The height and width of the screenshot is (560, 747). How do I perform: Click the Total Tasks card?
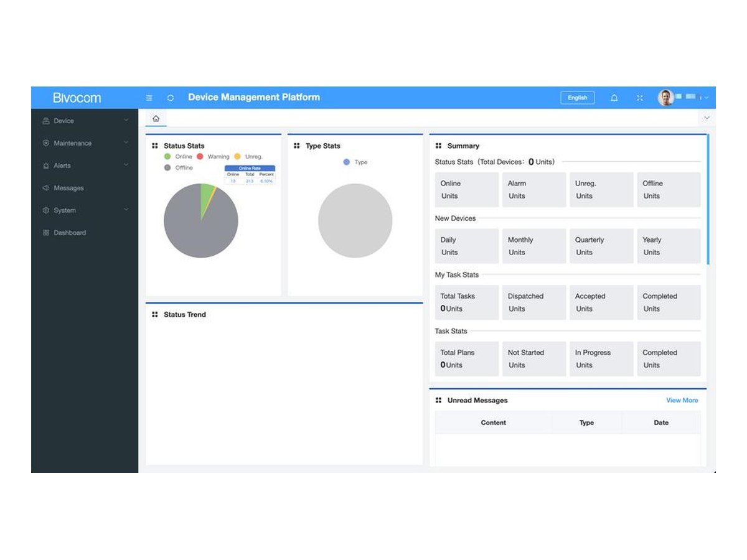[x=467, y=302]
